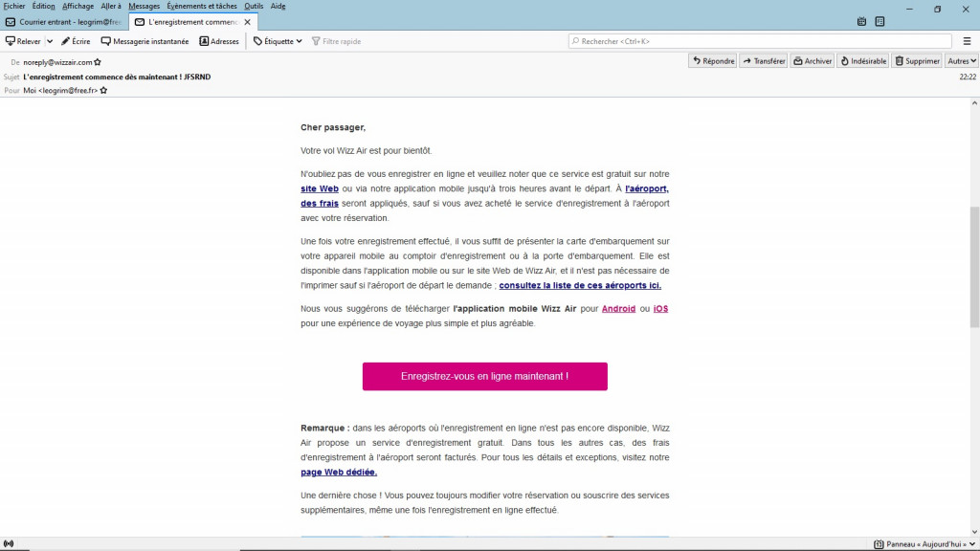The height and width of the screenshot is (551, 980).
Task: Follow the iOS app link
Action: click(660, 309)
